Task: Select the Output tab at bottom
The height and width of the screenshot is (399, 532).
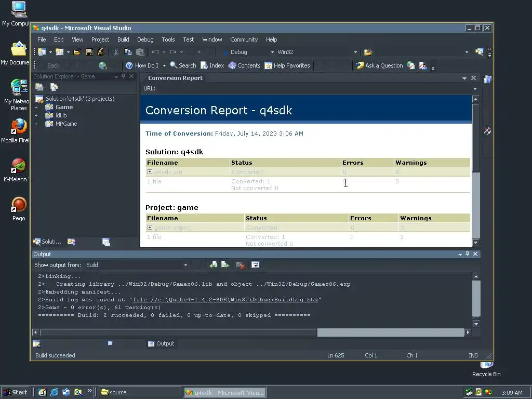Action: pos(161,343)
